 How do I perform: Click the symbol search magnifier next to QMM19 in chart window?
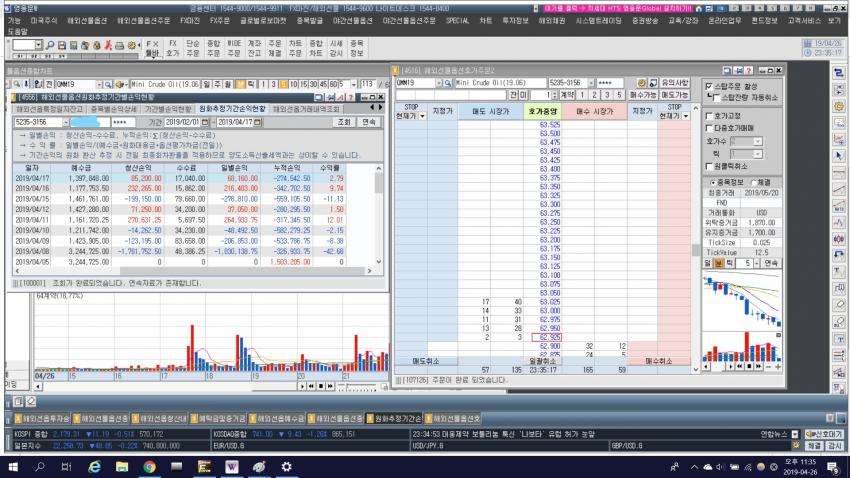pyautogui.click(x=108, y=85)
